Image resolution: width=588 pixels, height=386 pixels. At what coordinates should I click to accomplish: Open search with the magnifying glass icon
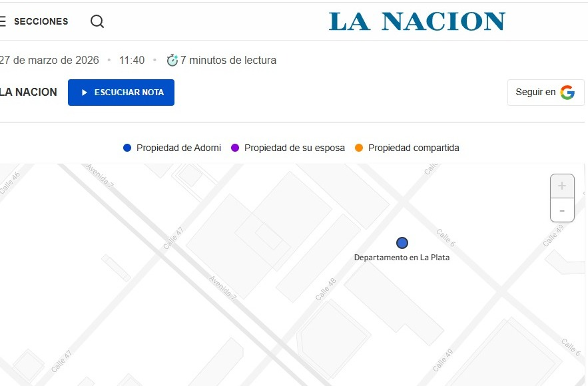click(x=97, y=21)
